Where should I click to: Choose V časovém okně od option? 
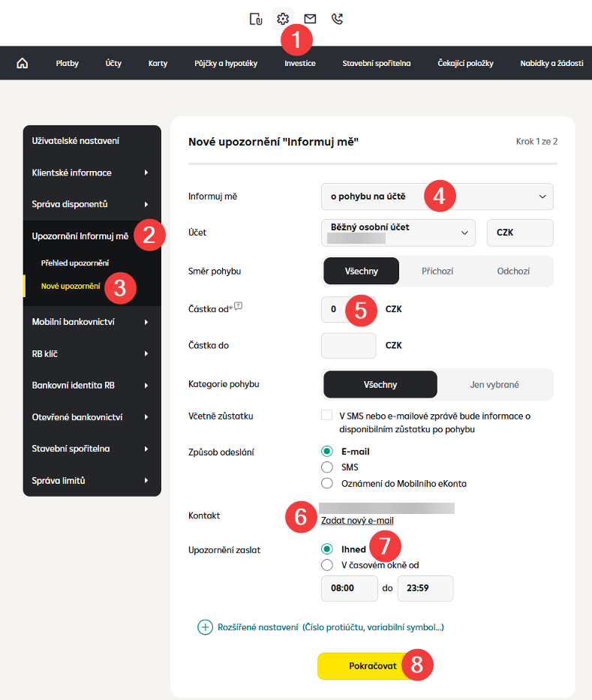click(326, 565)
